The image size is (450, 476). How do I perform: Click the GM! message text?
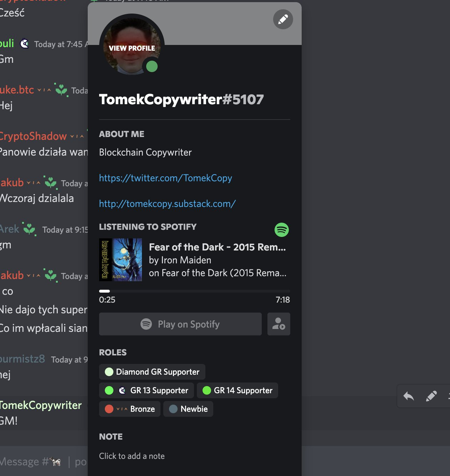click(x=9, y=421)
